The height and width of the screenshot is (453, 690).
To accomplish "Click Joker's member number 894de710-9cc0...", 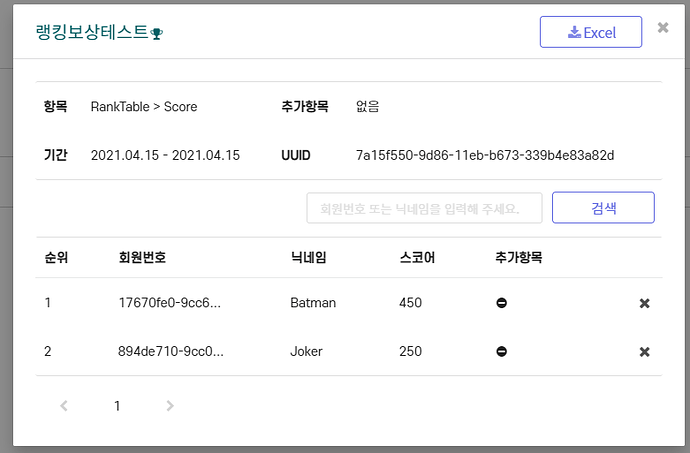I will click(x=170, y=351).
